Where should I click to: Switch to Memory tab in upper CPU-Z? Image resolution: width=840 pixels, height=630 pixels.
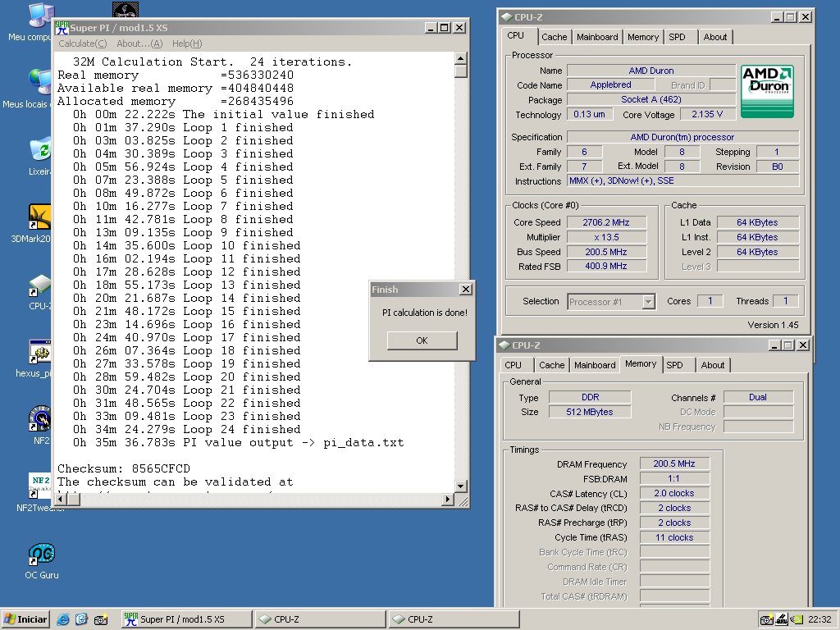click(x=643, y=37)
